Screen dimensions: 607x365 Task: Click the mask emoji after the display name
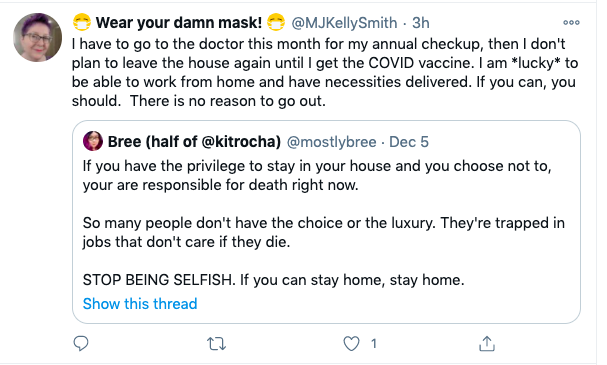276,22
